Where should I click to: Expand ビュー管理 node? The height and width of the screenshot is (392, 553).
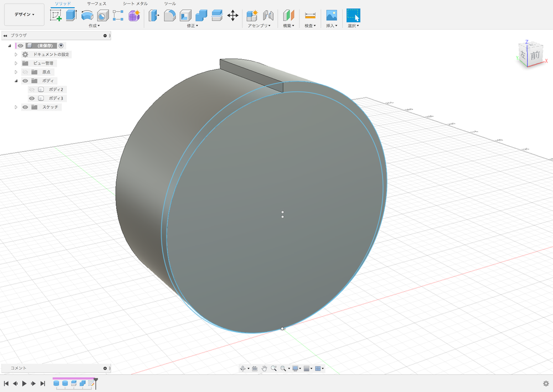tap(16, 63)
